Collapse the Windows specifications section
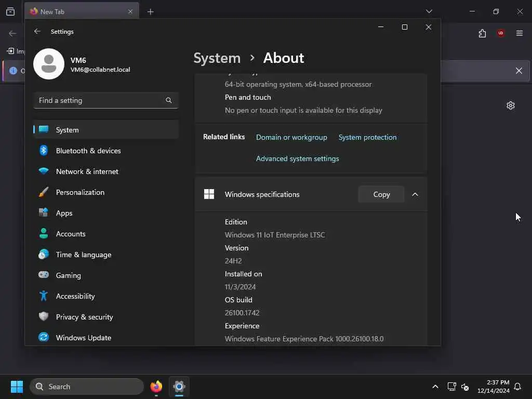Image resolution: width=532 pixels, height=399 pixels. tap(415, 194)
